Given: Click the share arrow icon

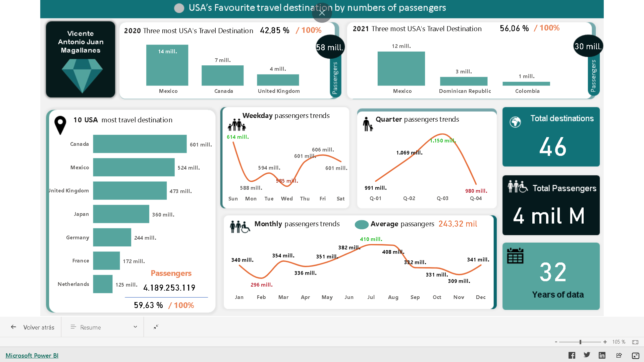Looking at the screenshot, I should tap(619, 355).
